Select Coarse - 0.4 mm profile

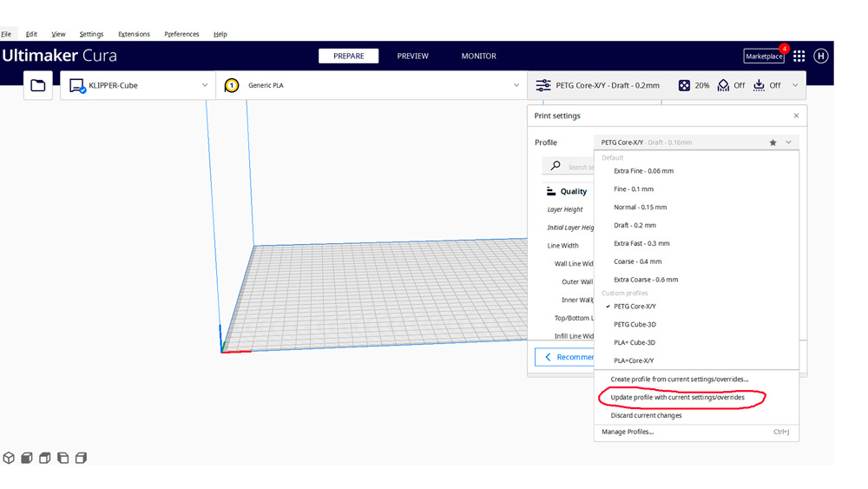pos(696,261)
